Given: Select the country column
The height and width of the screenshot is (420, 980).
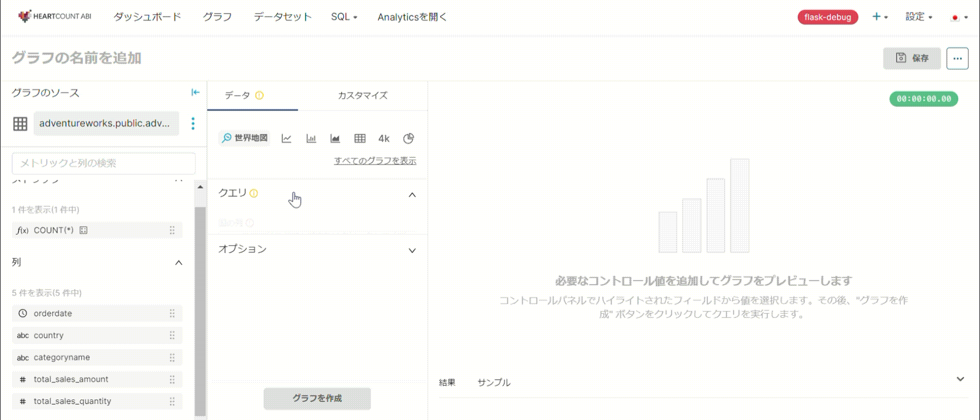Looking at the screenshot, I should tap(97, 335).
